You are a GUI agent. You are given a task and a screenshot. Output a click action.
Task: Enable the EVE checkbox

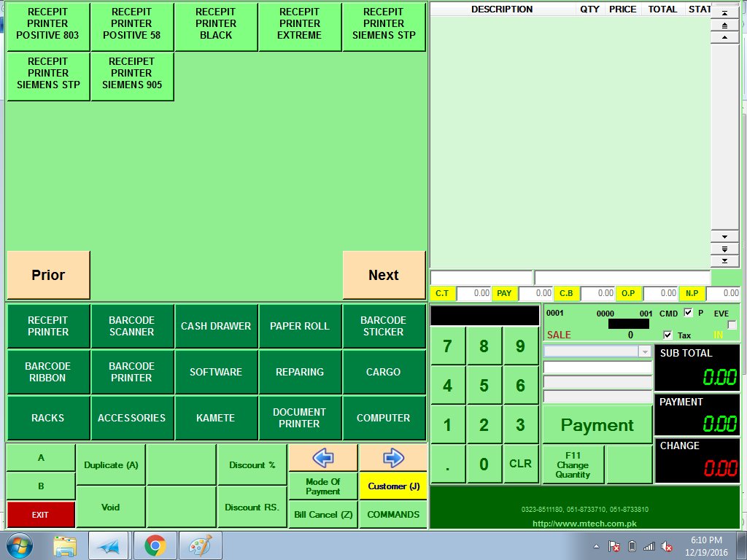(732, 324)
